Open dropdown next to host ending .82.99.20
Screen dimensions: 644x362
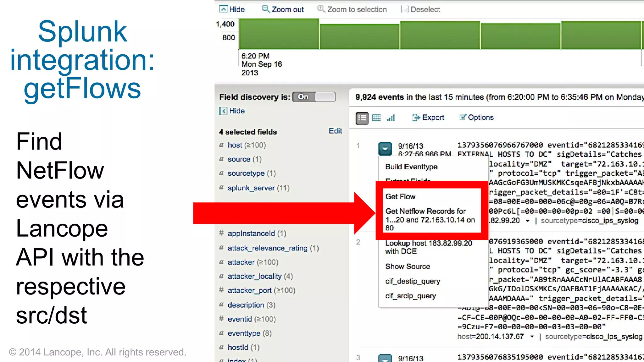(527, 221)
